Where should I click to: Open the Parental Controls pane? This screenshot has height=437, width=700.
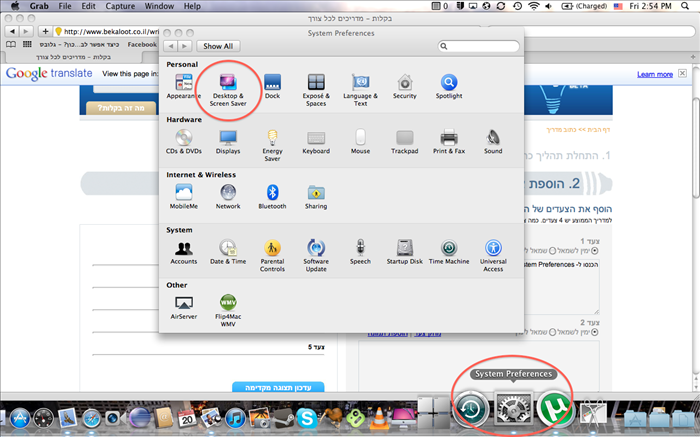pyautogui.click(x=272, y=252)
